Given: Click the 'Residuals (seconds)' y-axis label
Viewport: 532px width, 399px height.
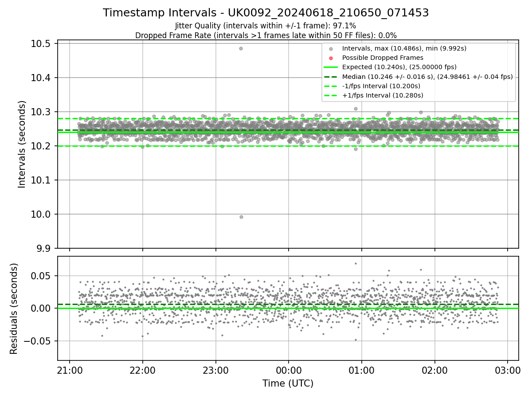Looking at the screenshot, I should (14, 309).
